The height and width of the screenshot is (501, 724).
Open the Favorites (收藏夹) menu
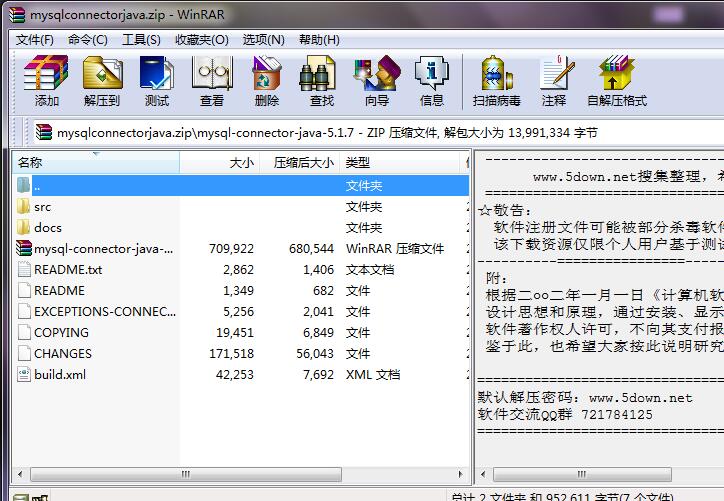tap(202, 40)
